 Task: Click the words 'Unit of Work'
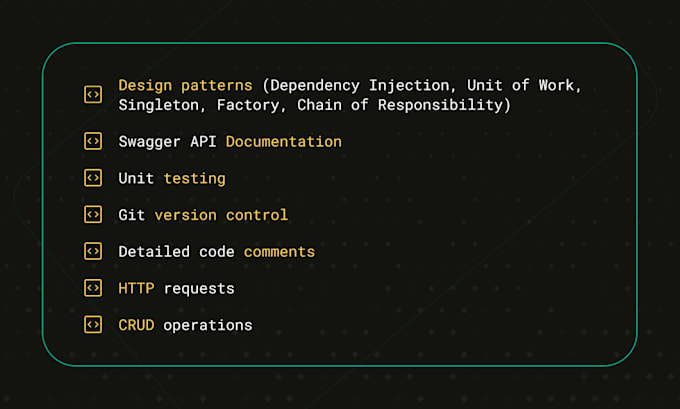pos(520,85)
